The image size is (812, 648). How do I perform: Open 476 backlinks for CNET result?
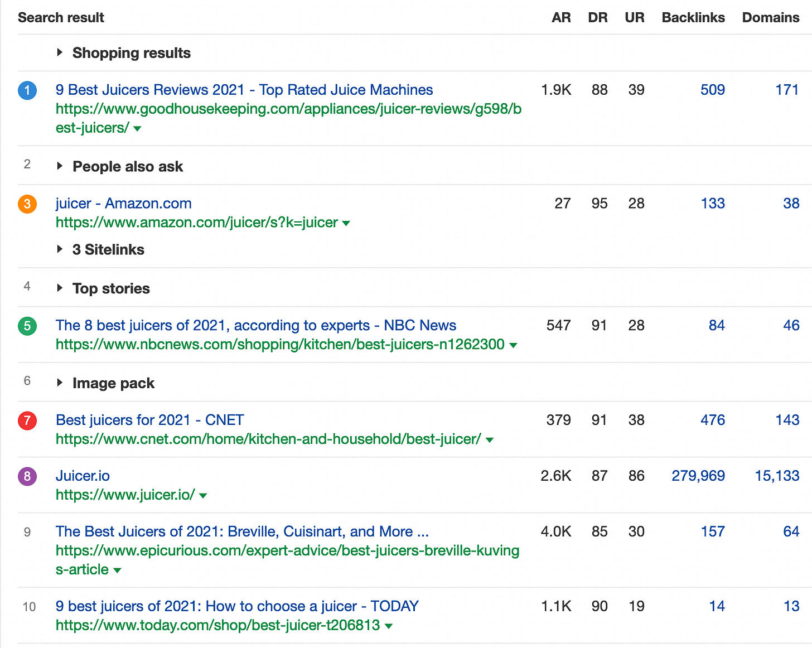pos(713,420)
